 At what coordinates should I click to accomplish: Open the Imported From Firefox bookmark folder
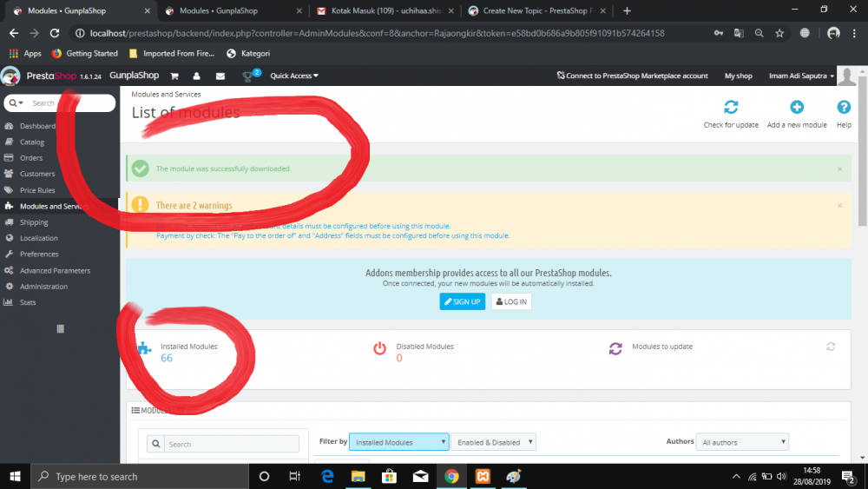172,54
